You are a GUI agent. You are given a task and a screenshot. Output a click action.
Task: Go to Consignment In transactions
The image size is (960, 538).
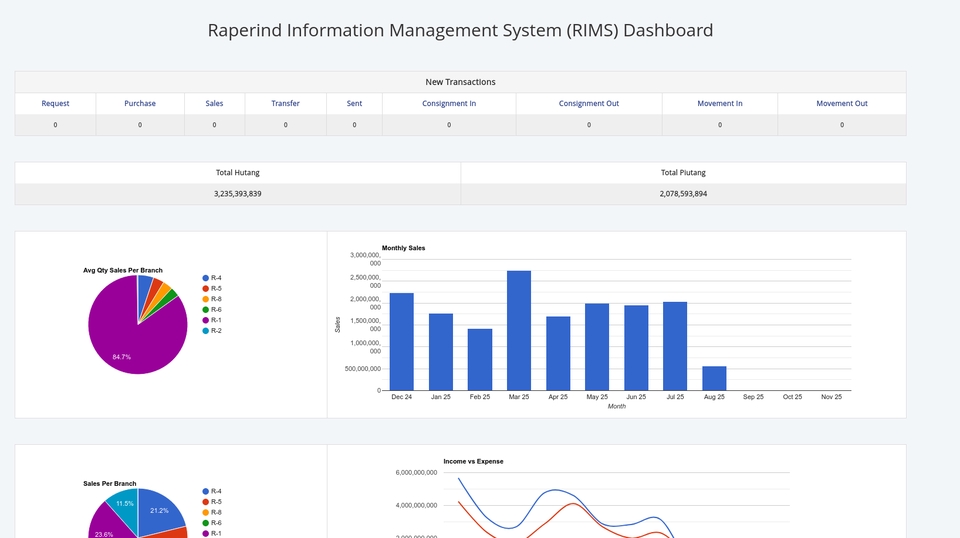pos(448,103)
